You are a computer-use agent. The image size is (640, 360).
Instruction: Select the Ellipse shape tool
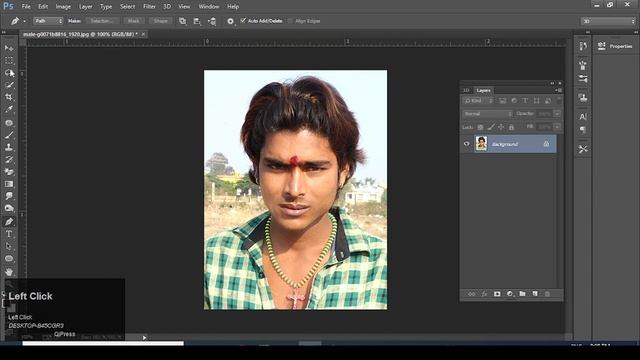(x=9, y=258)
